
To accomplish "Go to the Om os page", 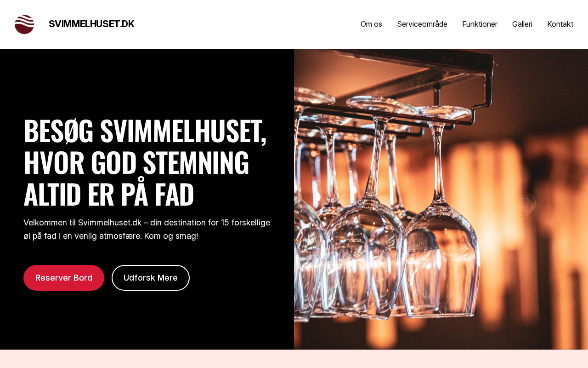I will click(371, 24).
